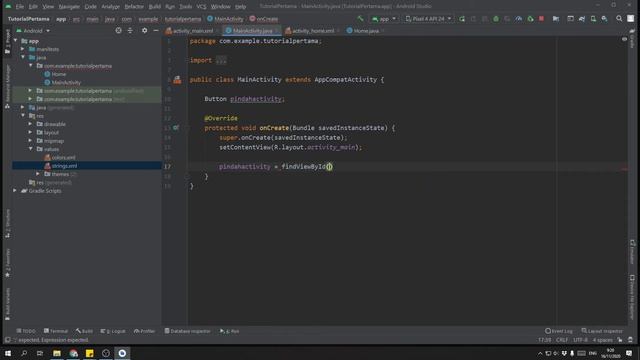Click the Make Project hammer icon
Viewport: 640px width, 360px height.
360,19
